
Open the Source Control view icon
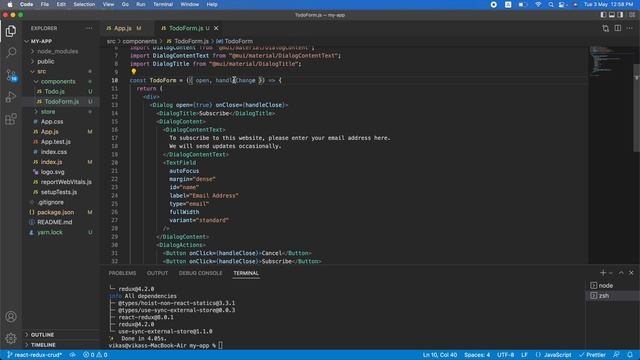[11, 75]
